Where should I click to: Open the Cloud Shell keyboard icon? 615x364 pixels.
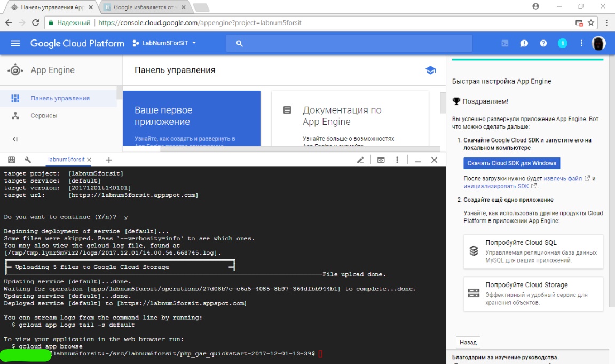click(11, 160)
